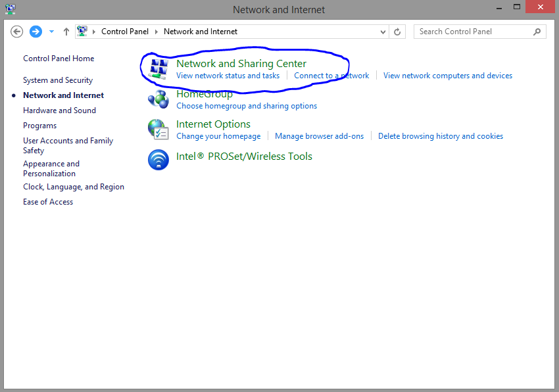Open Intel PROSet/Wireless Tools
The width and height of the screenshot is (559, 392).
[x=244, y=157]
